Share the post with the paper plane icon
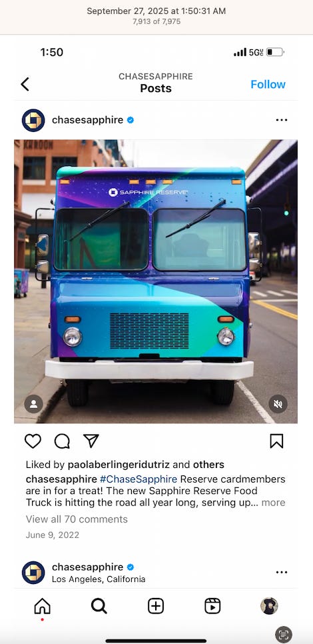 pos(91,441)
